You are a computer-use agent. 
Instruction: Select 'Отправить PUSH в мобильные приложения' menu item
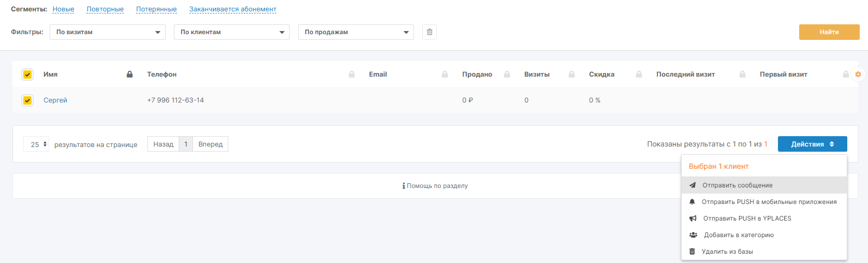pos(769,202)
